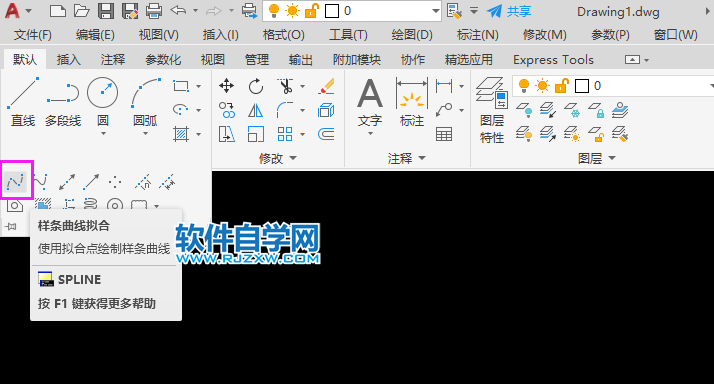714x384 pixels.
Task: Click the Rectangle draw icon
Action: (x=181, y=86)
